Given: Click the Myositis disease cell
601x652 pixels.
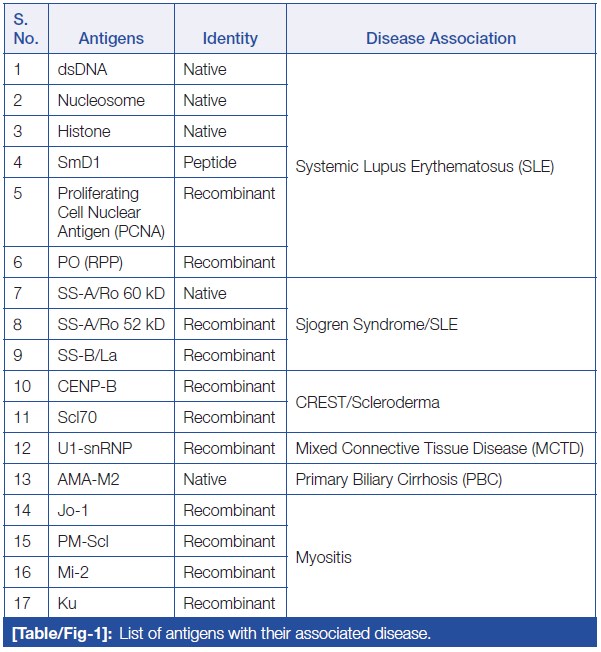Looking at the screenshot, I should point(324,557).
